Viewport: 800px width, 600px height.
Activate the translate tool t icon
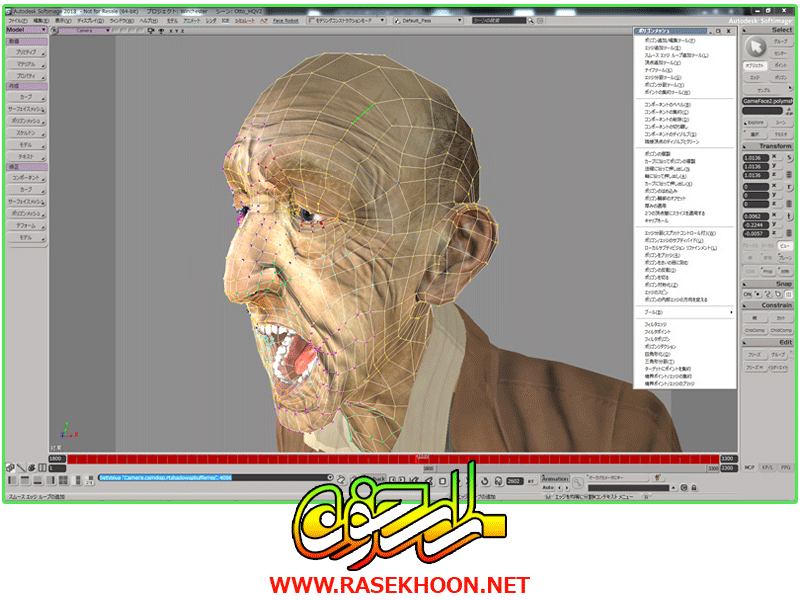coord(789,216)
